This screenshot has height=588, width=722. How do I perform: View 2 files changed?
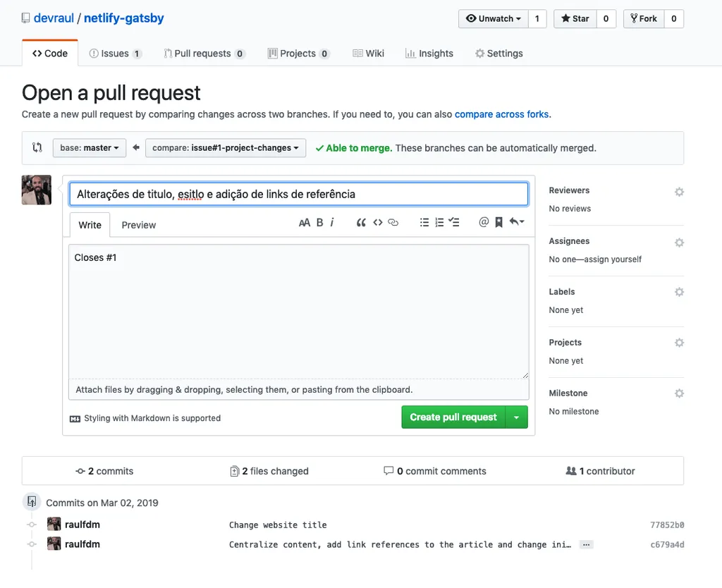point(269,471)
